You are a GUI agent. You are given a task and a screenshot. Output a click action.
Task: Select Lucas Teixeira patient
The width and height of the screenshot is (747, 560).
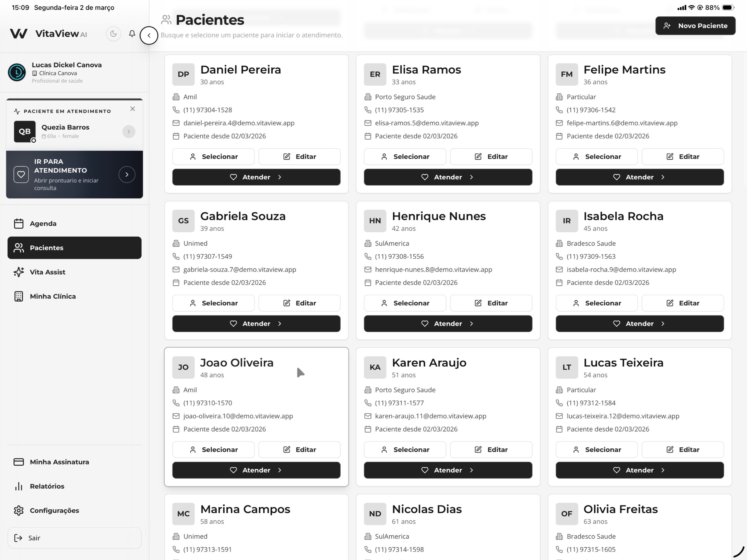597,450
